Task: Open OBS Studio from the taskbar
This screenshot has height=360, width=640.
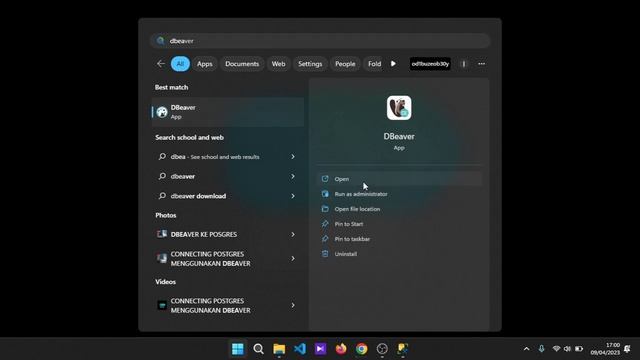Action: point(382,349)
